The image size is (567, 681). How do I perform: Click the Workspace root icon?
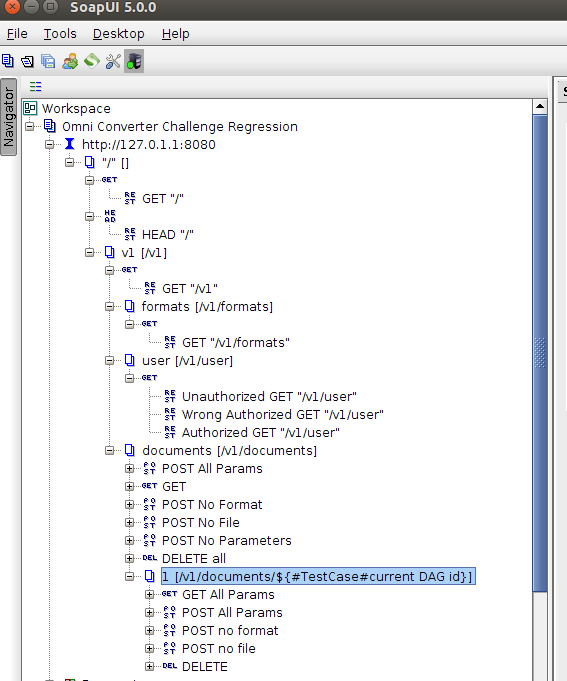pyautogui.click(x=30, y=108)
